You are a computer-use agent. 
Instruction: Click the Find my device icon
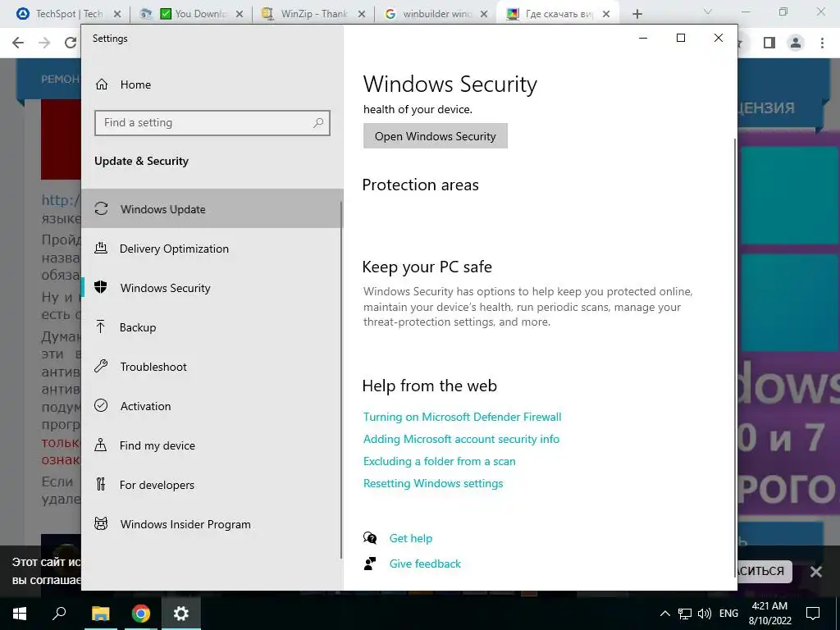100,445
